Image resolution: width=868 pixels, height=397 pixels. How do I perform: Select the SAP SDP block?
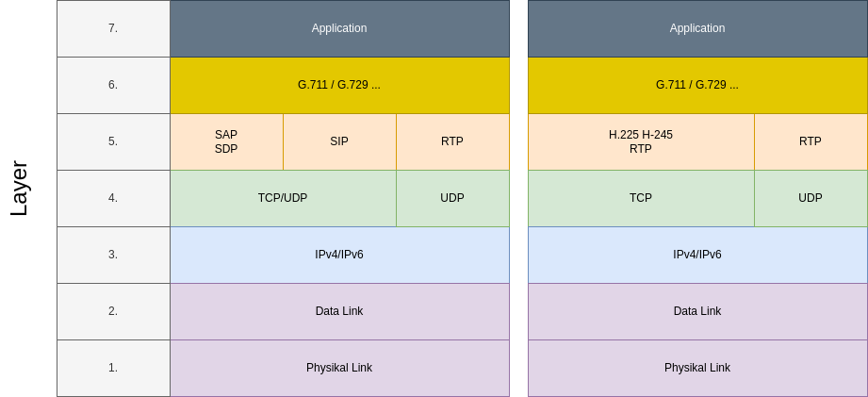click(226, 141)
